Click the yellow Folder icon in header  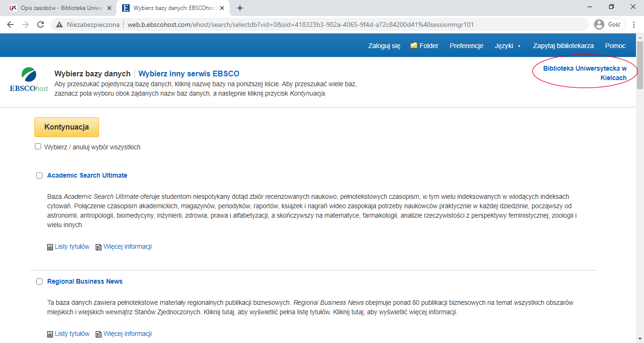pyautogui.click(x=414, y=46)
